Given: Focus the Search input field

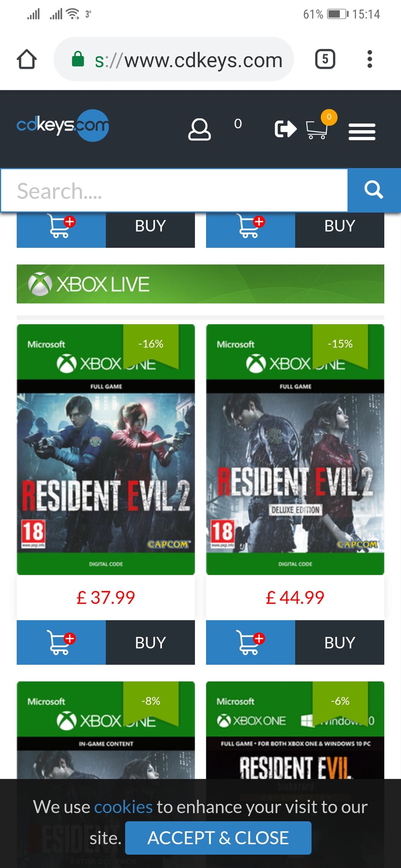Looking at the screenshot, I should coord(174,190).
